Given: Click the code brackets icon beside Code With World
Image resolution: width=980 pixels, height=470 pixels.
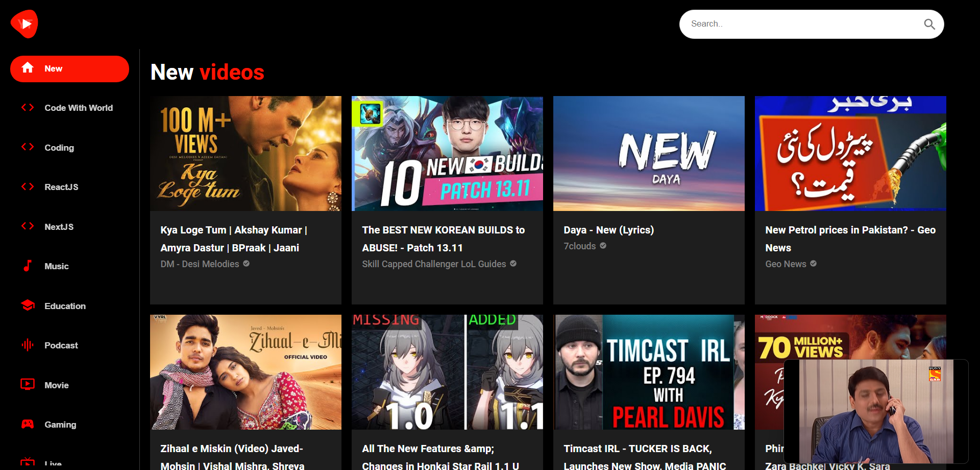Looking at the screenshot, I should click(x=28, y=108).
